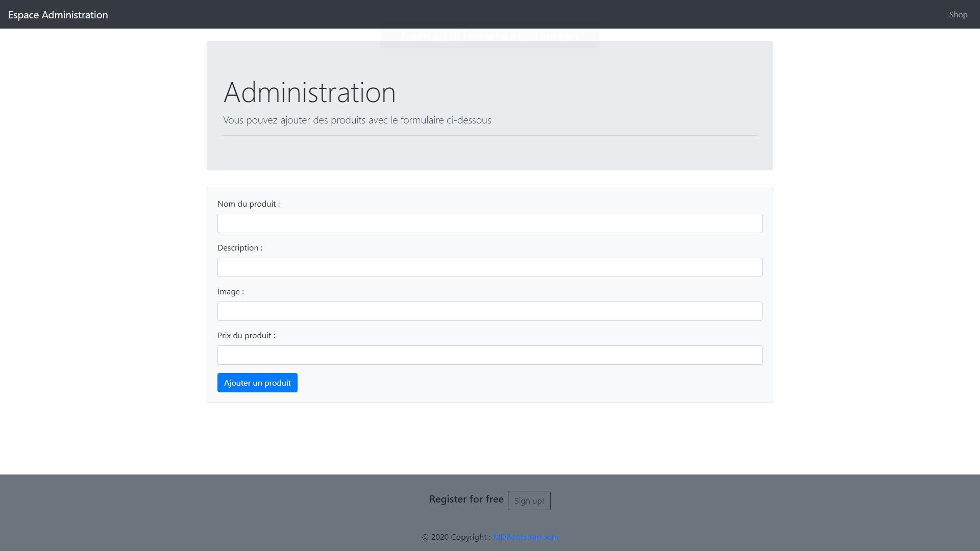Click the 'Register for free' footer text
This screenshot has height=551, width=980.
click(x=466, y=499)
